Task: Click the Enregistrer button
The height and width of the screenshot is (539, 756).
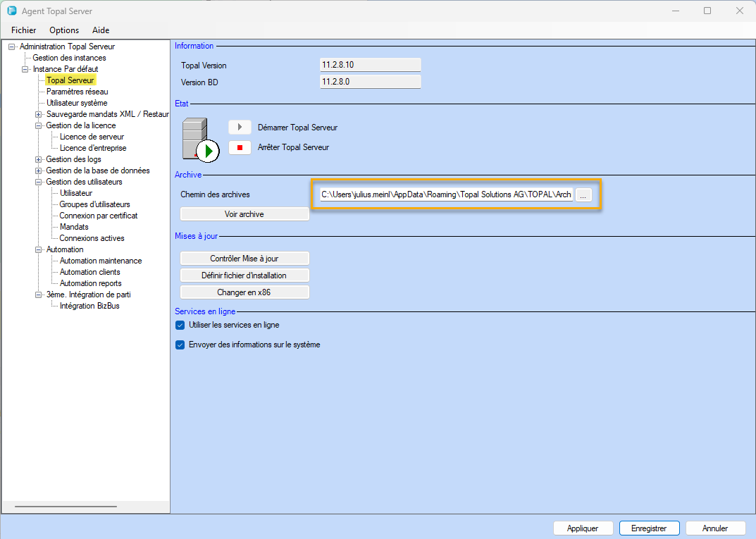Action: tap(649, 528)
